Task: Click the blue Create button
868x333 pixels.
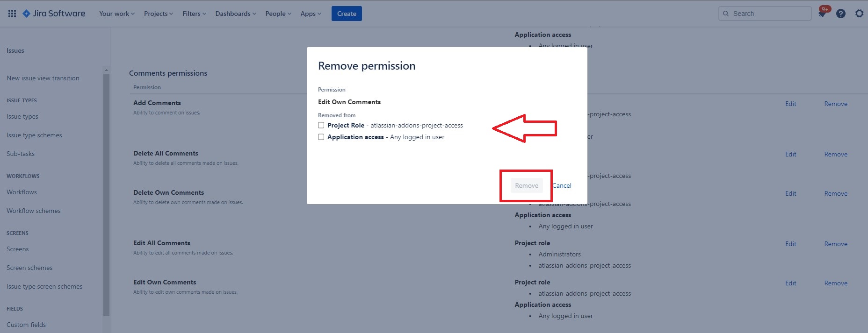Action: (347, 14)
